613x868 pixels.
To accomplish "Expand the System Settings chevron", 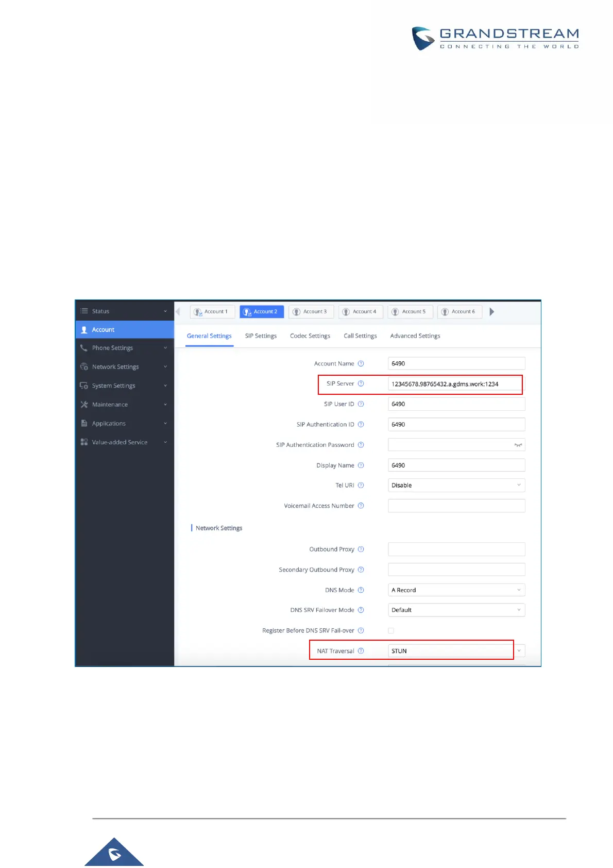I will pos(165,386).
